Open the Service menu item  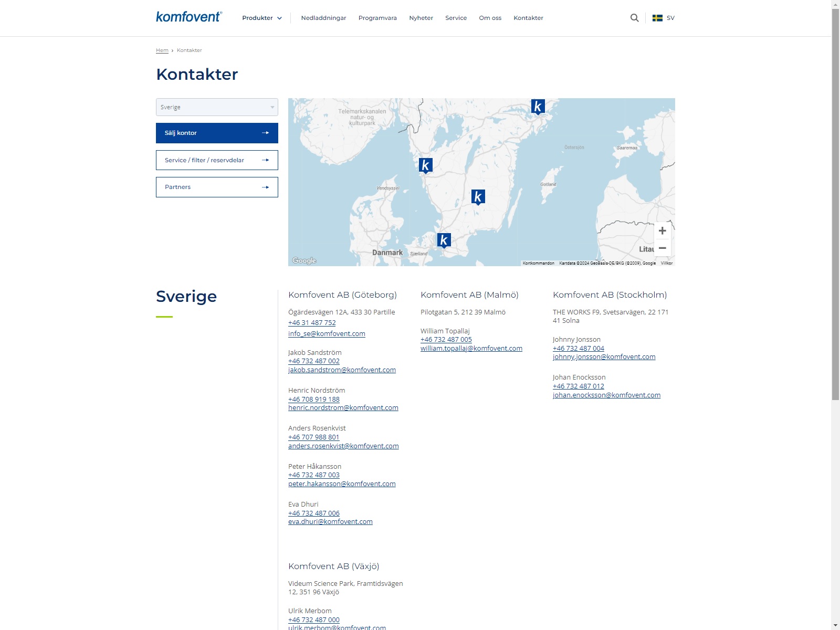pos(456,18)
